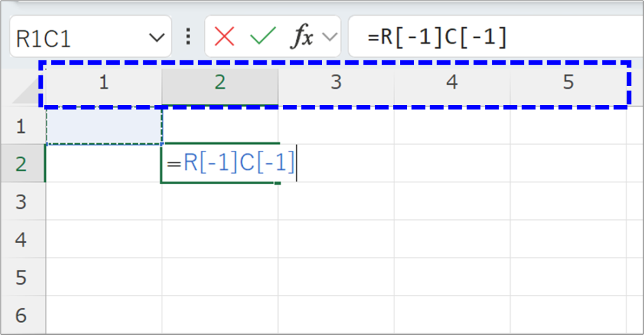Screen dimensions: 644x335
Task: Select row header 6
Action: [21, 315]
